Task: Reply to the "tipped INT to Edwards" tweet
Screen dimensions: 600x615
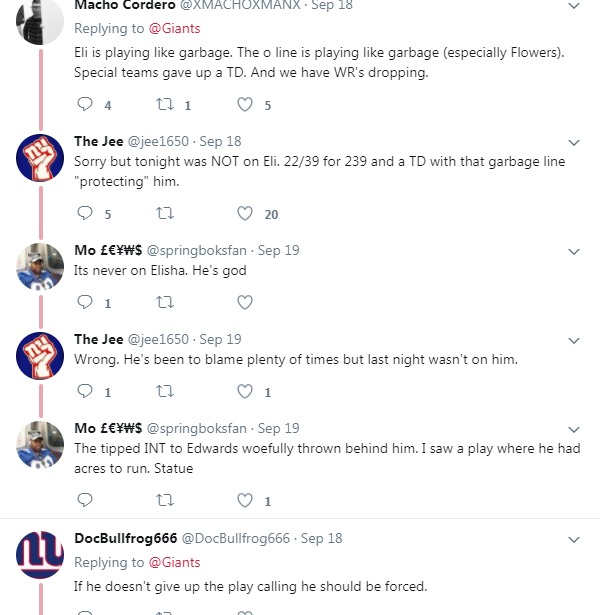Action: 85,500
